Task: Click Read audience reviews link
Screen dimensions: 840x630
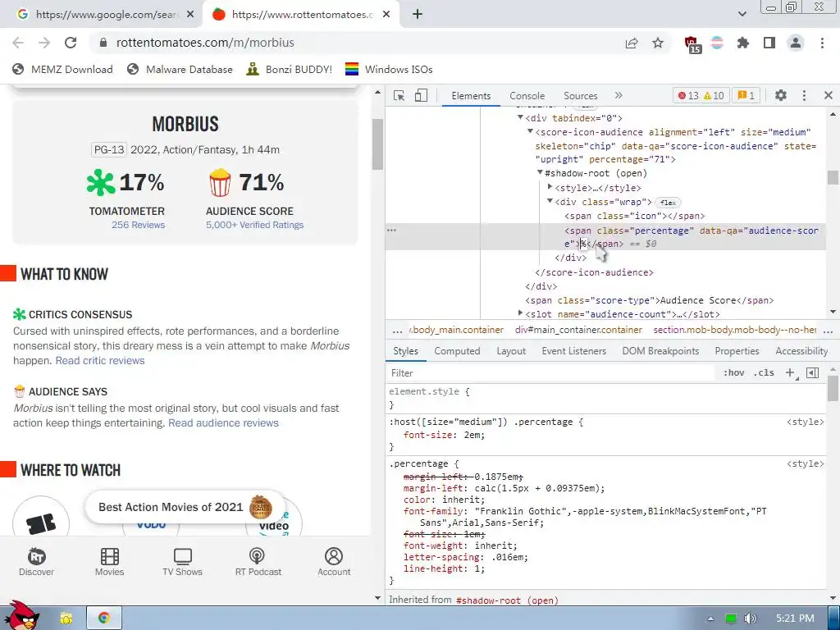Action: click(223, 422)
